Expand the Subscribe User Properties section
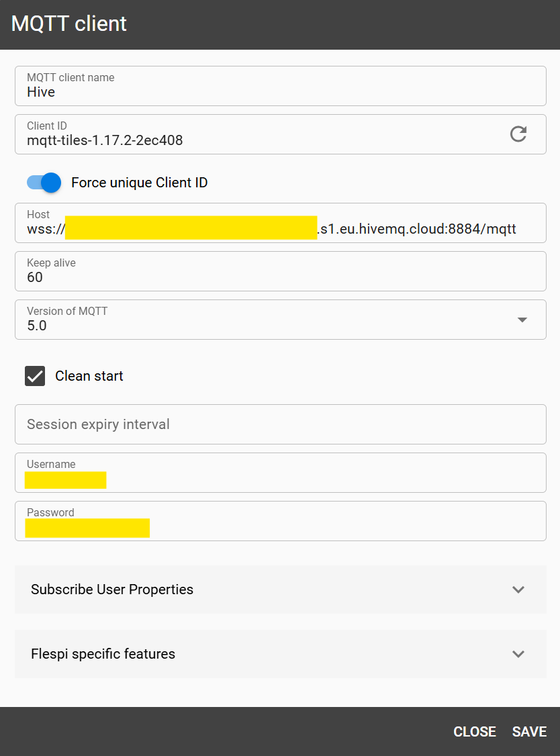The width and height of the screenshot is (560, 756). coord(280,589)
